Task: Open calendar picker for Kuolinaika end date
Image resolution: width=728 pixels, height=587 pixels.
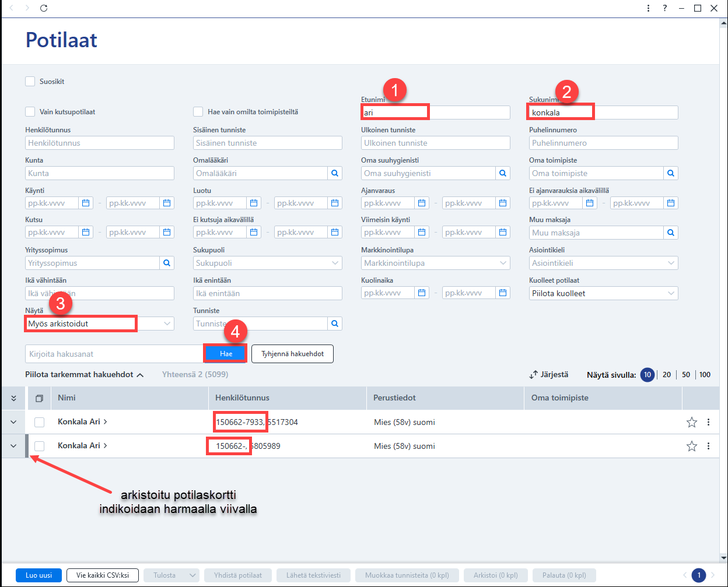Action: pos(503,293)
